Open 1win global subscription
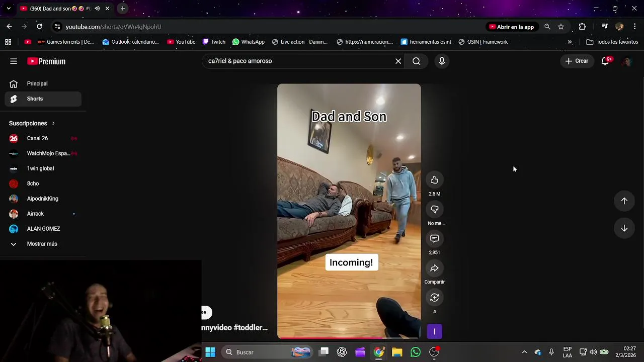Viewport: 644px width, 362px height. pyautogui.click(x=43, y=168)
